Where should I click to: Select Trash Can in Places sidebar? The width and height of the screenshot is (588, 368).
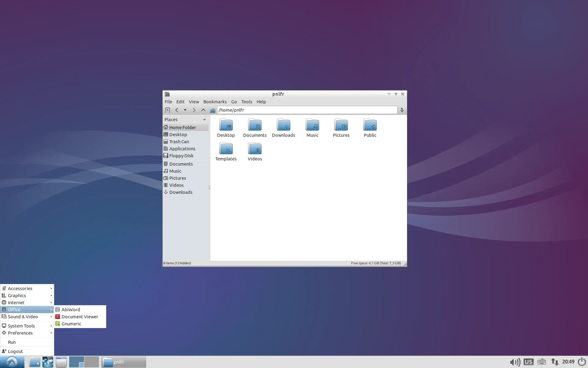(179, 142)
